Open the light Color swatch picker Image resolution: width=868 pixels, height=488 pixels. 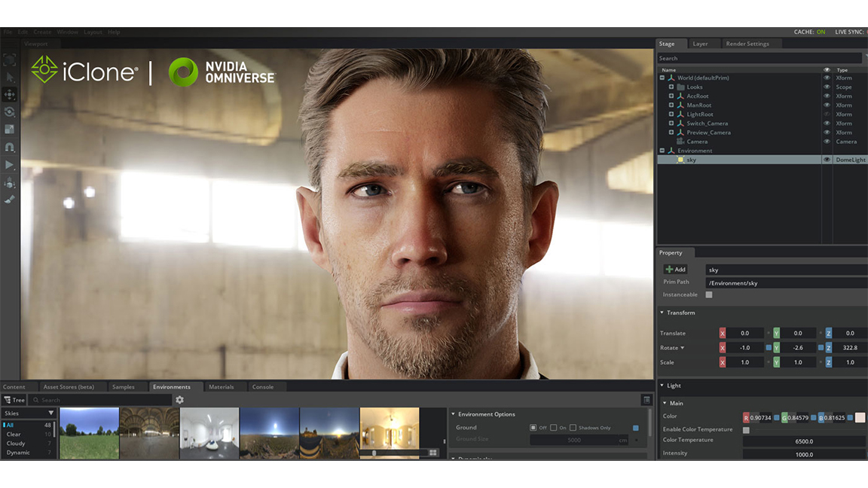click(x=860, y=418)
